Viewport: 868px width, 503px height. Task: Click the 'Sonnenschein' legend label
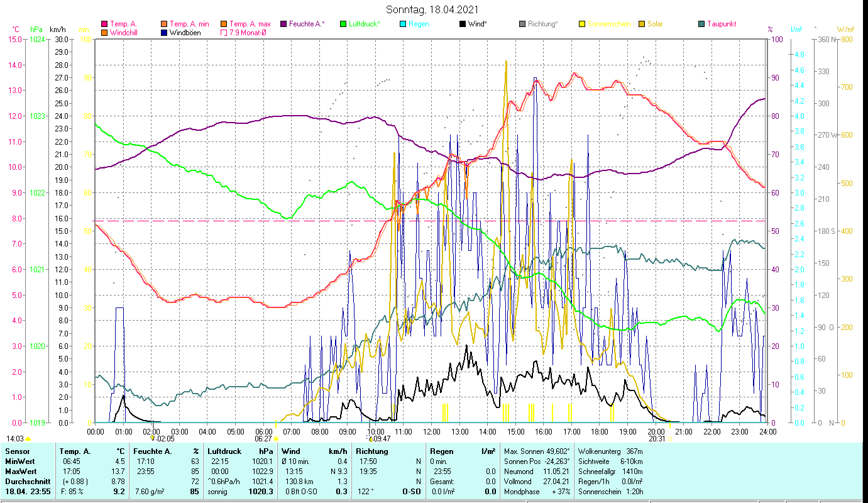click(x=609, y=24)
